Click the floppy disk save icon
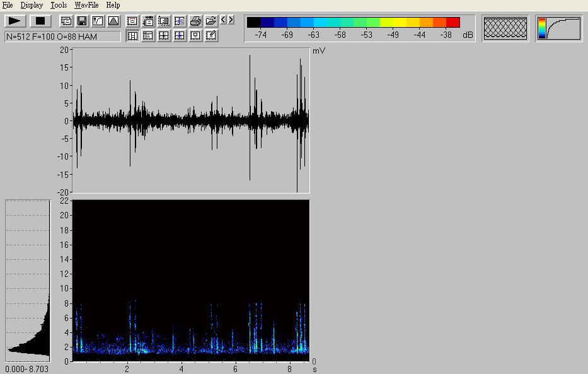 [82, 21]
